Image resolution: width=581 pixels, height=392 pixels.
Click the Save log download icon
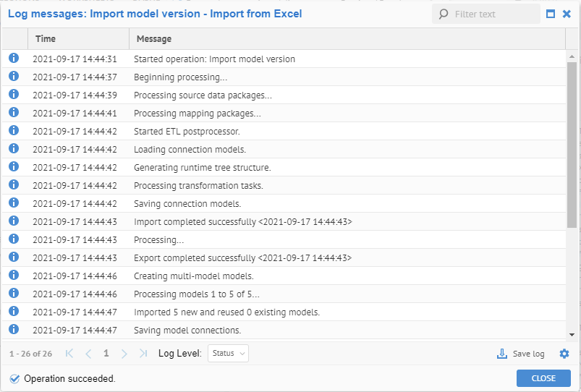[x=502, y=354]
